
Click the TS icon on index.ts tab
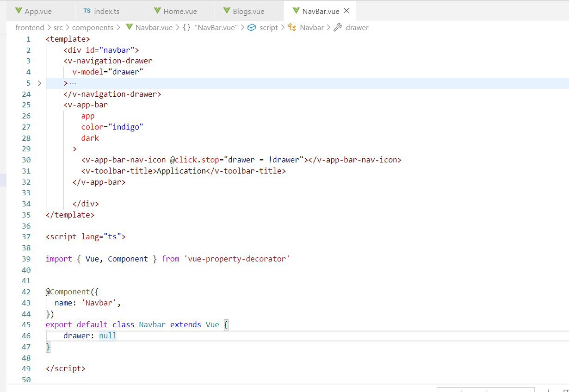(87, 11)
